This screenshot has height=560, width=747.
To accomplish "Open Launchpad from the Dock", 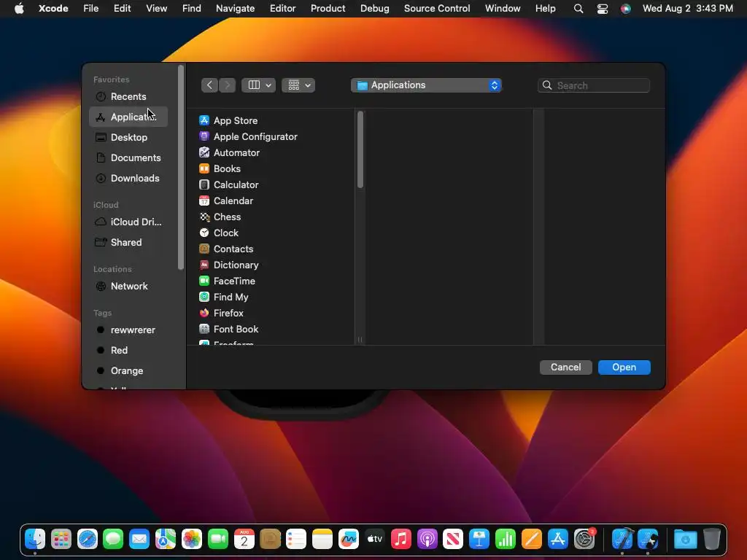I will [x=61, y=539].
